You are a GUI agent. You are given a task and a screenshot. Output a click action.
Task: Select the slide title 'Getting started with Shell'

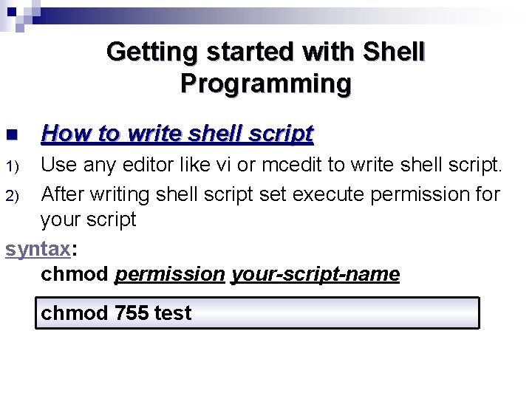tap(265, 52)
